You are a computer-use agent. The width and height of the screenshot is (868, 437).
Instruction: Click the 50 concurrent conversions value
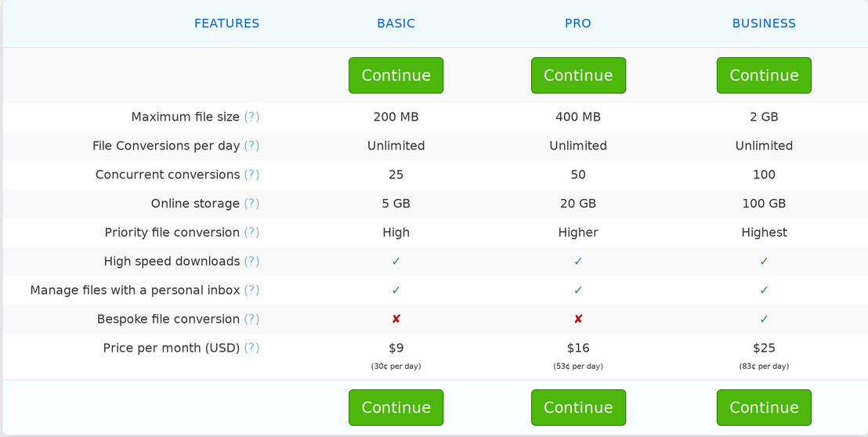pyautogui.click(x=578, y=175)
